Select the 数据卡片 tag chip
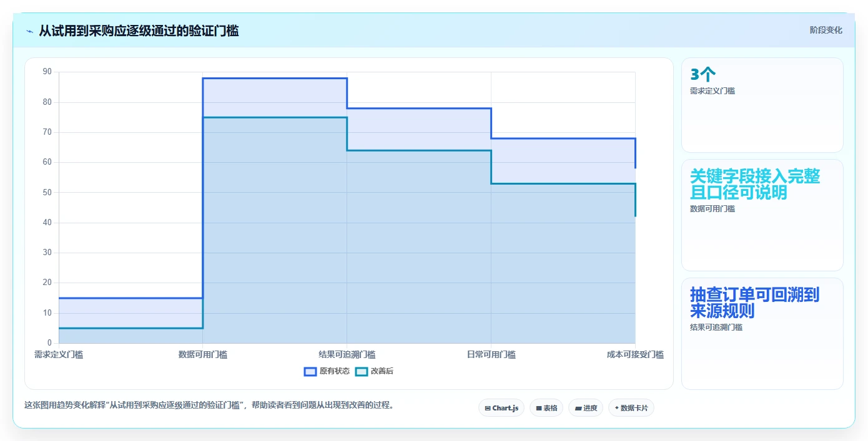The image size is (868, 441). click(631, 408)
